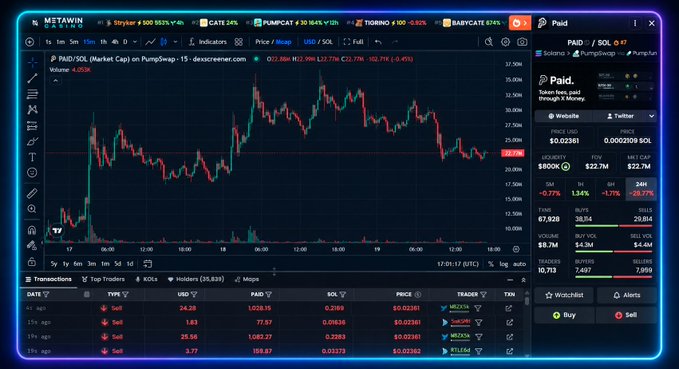The image size is (679, 369).
Task: Switch chart denomination to USD
Action: (x=310, y=42)
